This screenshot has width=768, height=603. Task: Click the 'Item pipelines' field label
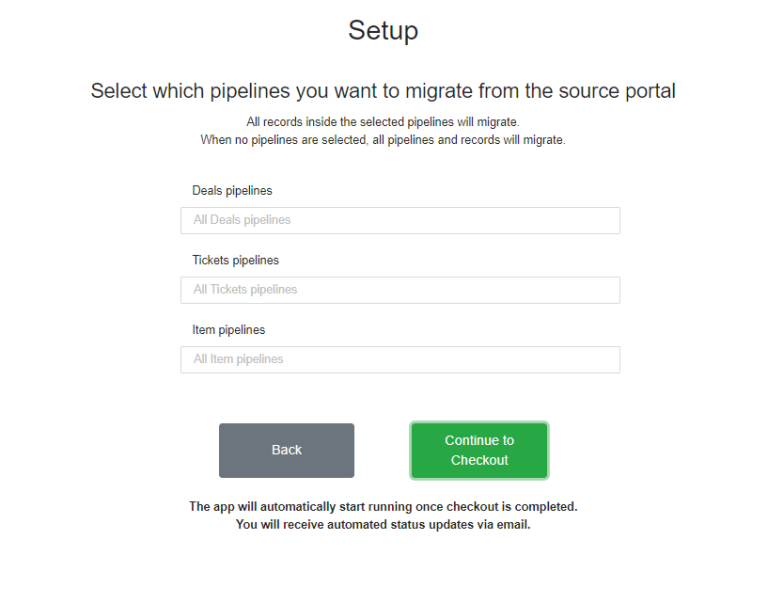(228, 330)
